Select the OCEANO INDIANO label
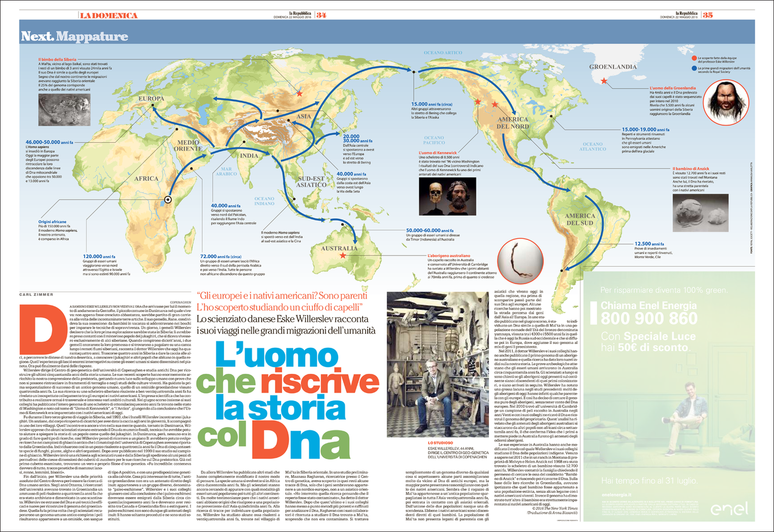The image size is (774, 532). pos(264,201)
